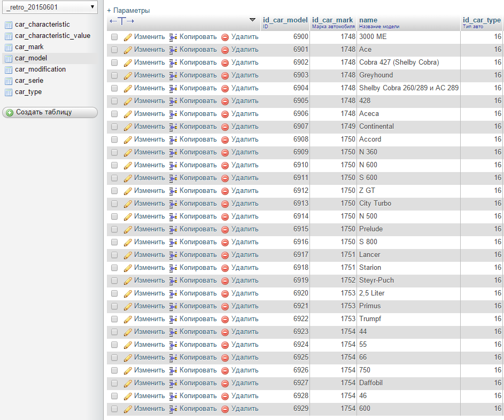Click Удалить link for row 6914

[245, 216]
